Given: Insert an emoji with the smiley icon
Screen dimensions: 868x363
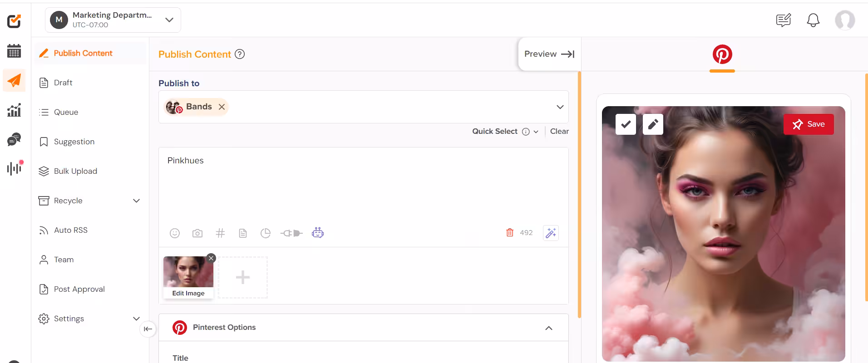Looking at the screenshot, I should (x=175, y=233).
